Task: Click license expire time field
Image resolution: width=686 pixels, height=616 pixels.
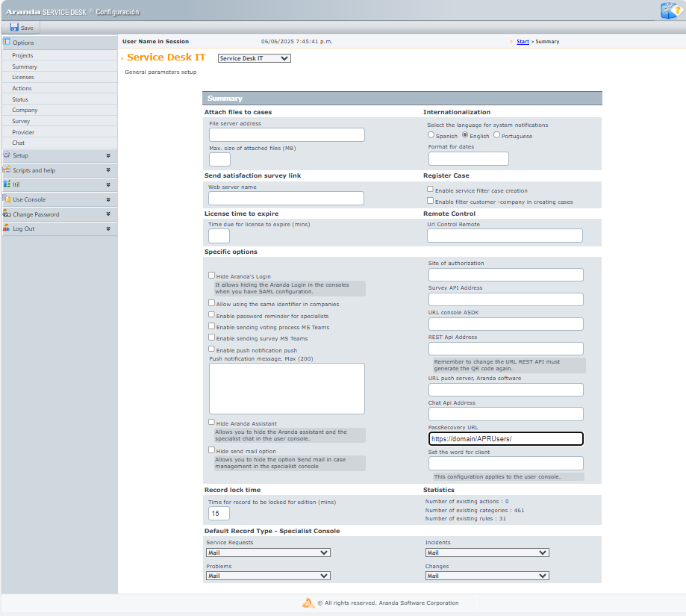Action: (x=219, y=236)
